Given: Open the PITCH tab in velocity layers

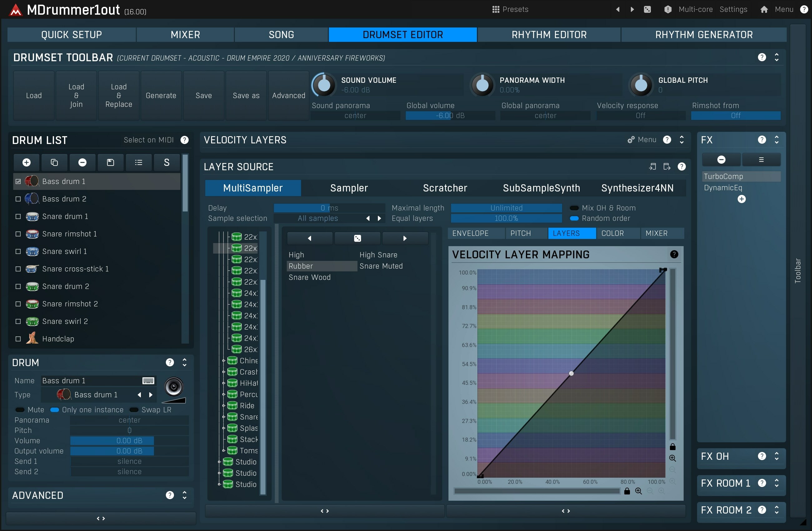Looking at the screenshot, I should 521,233.
